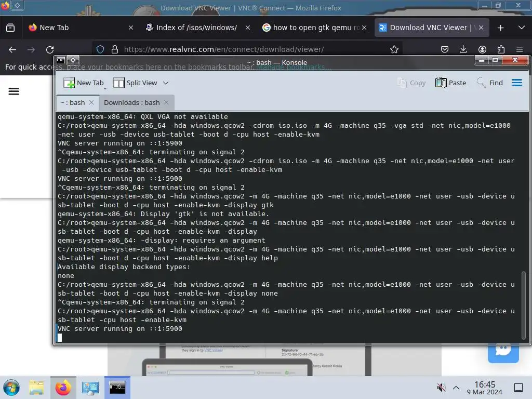Click 'Available display backend types:' text
Screen dimensions: 532x399
124,267
